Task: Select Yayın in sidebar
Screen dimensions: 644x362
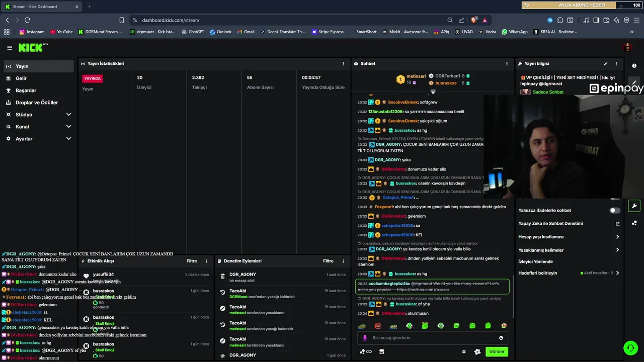Action: click(39, 66)
